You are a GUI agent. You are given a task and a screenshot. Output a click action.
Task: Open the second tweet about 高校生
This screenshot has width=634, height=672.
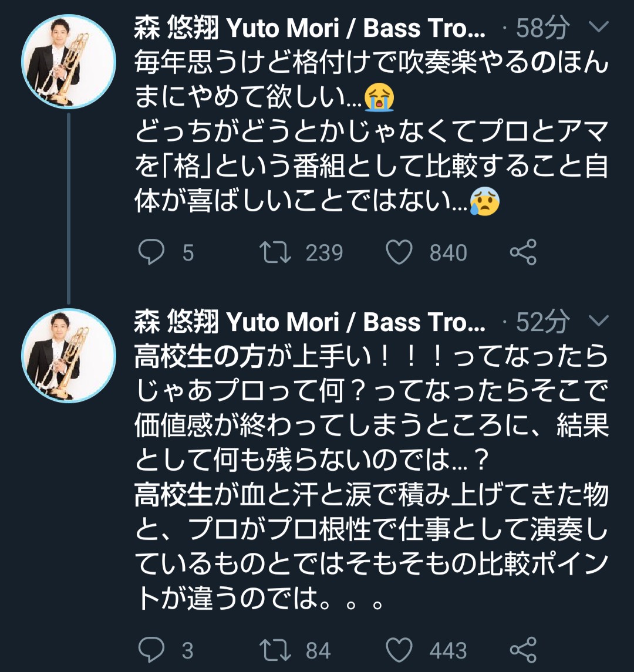pyautogui.click(x=371, y=477)
